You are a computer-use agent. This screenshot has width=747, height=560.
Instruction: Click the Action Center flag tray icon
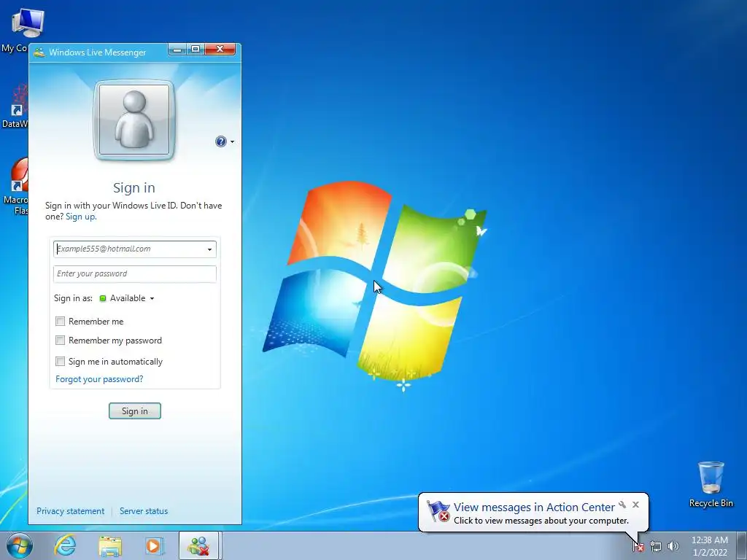638,546
